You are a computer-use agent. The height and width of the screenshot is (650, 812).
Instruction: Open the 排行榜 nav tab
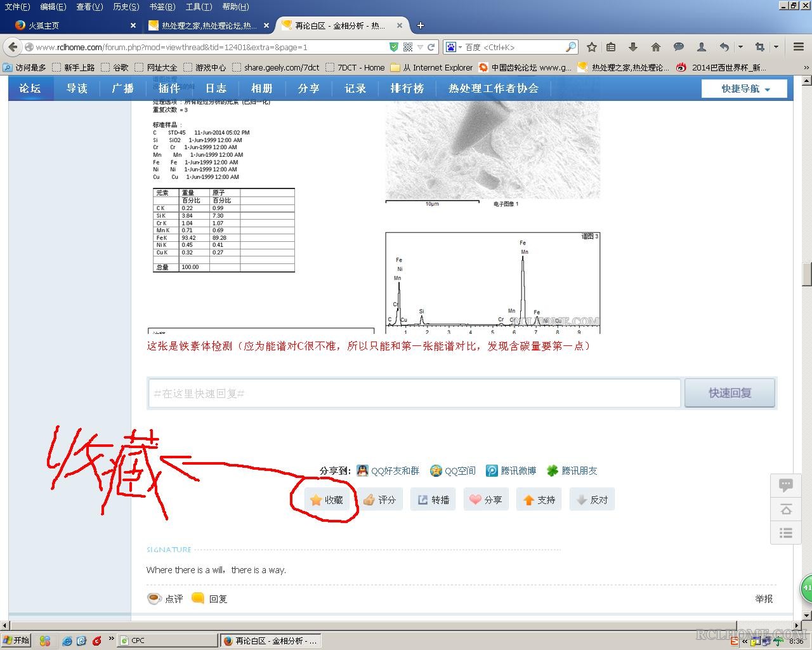pyautogui.click(x=407, y=88)
